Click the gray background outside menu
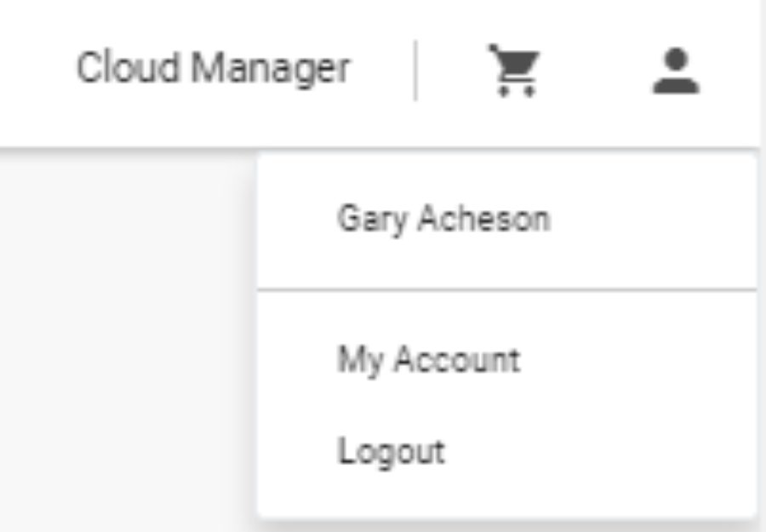Image resolution: width=766 pixels, height=532 pixels. pos(127,342)
